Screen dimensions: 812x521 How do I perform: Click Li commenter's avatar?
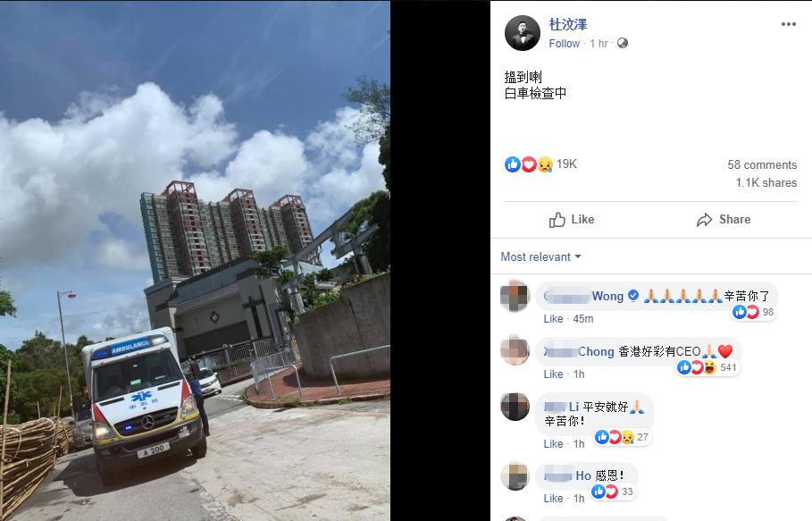tap(515, 407)
